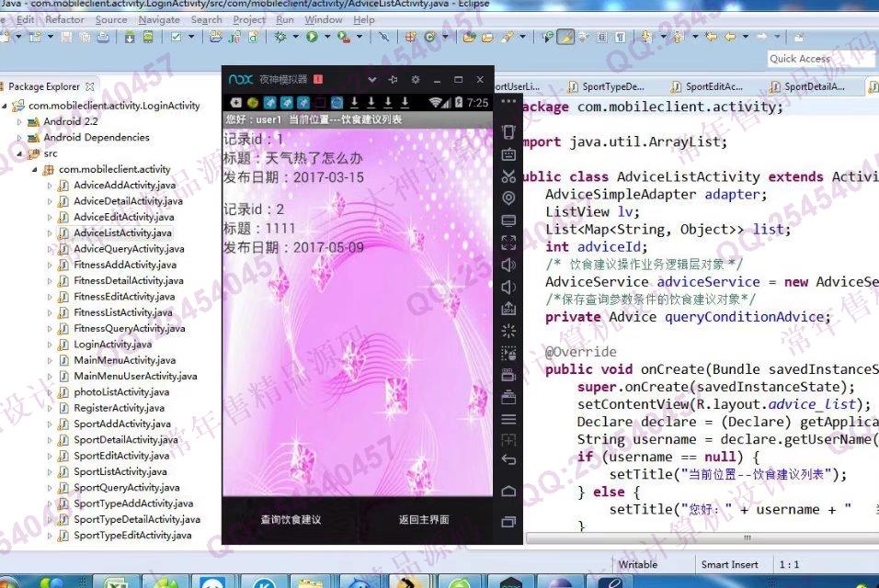Image resolution: width=879 pixels, height=588 pixels.
Task: Select FitnessListActivity.java in Package Explorer
Action: tap(123, 312)
